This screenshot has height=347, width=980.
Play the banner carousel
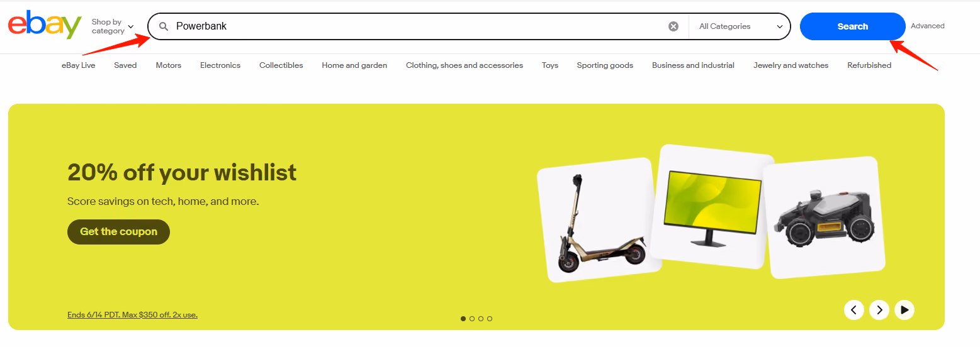tap(904, 310)
